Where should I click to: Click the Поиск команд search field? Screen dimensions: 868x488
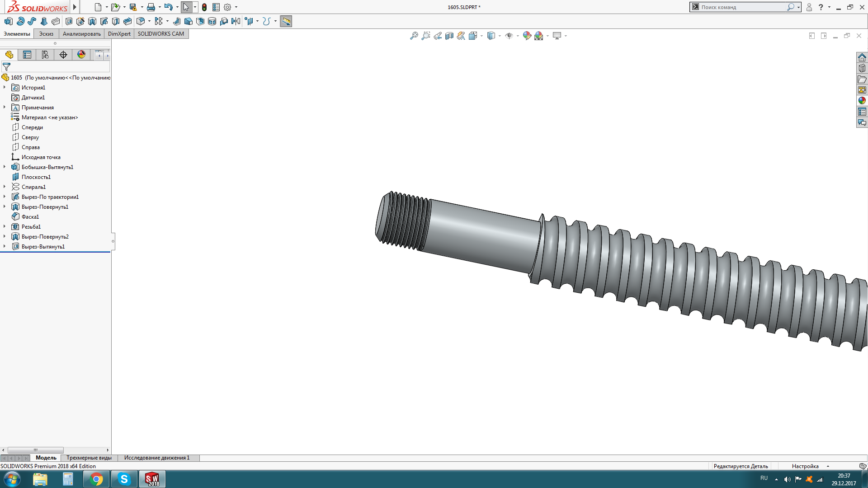click(741, 7)
